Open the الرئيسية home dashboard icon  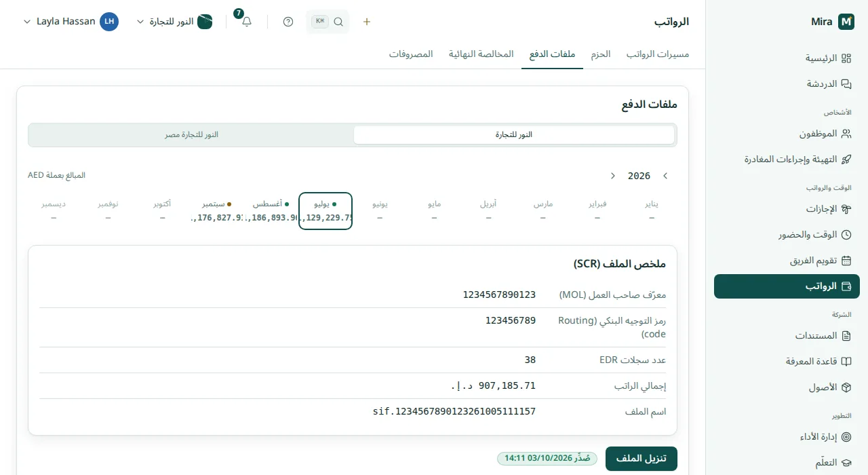[x=846, y=58]
